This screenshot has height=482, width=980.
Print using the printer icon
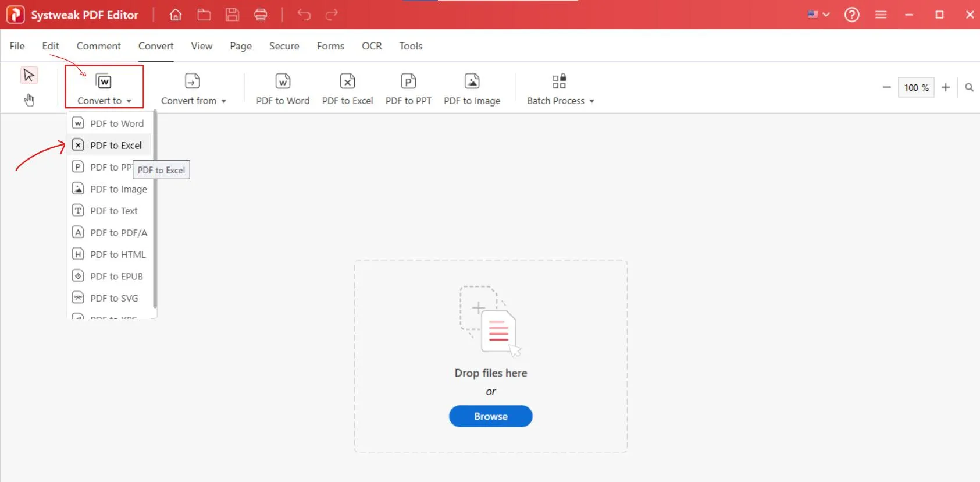point(261,15)
